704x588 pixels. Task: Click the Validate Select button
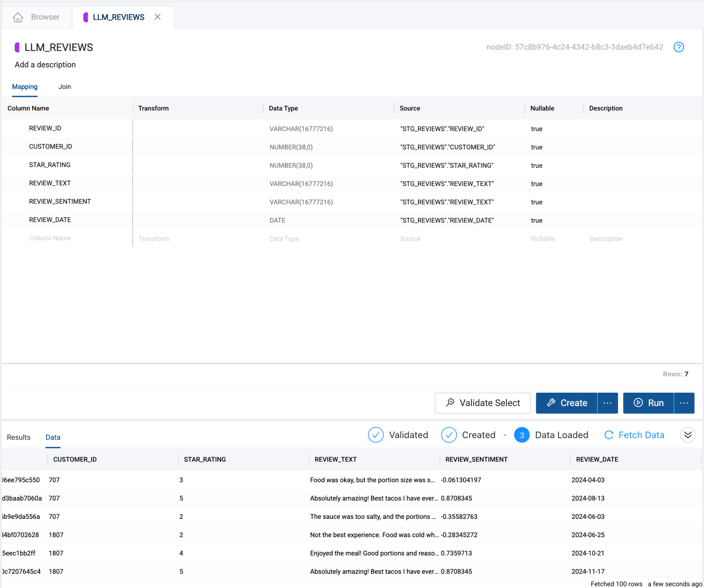(x=483, y=403)
